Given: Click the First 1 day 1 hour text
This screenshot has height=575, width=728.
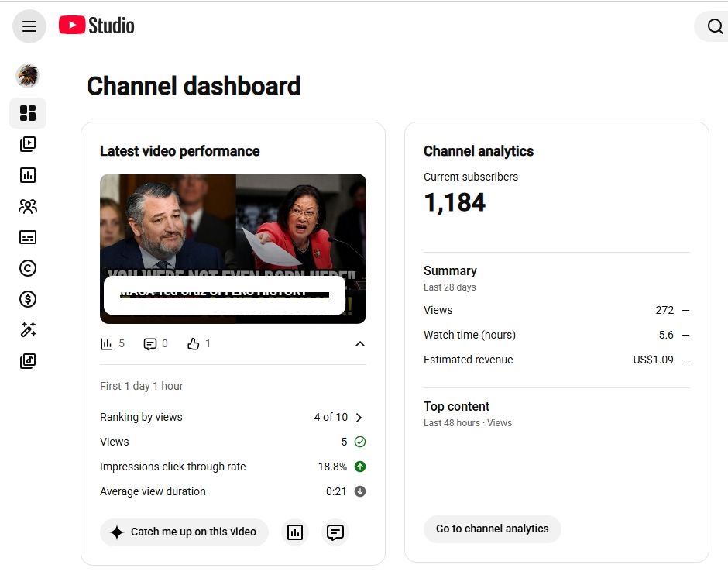Looking at the screenshot, I should point(142,386).
